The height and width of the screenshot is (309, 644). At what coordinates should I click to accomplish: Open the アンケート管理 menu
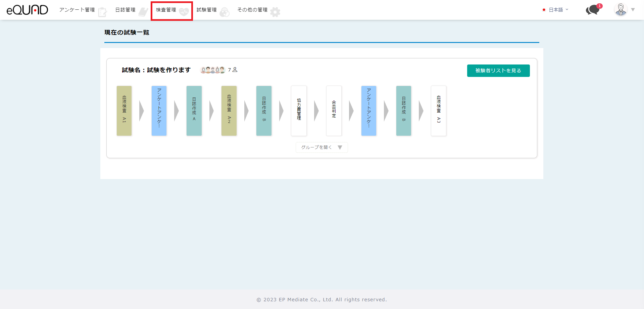point(77,10)
